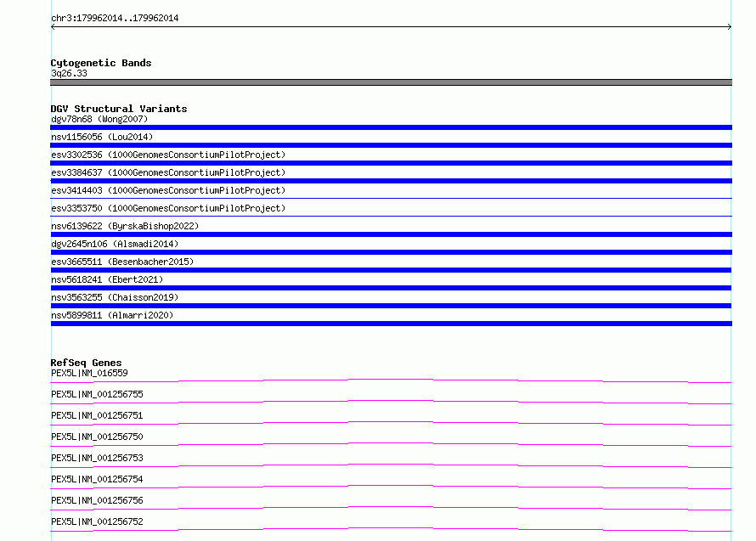This screenshot has width=756, height=541.
Task: Open esv3384637 1000Genomes variant label
Action: pyautogui.click(x=168, y=172)
